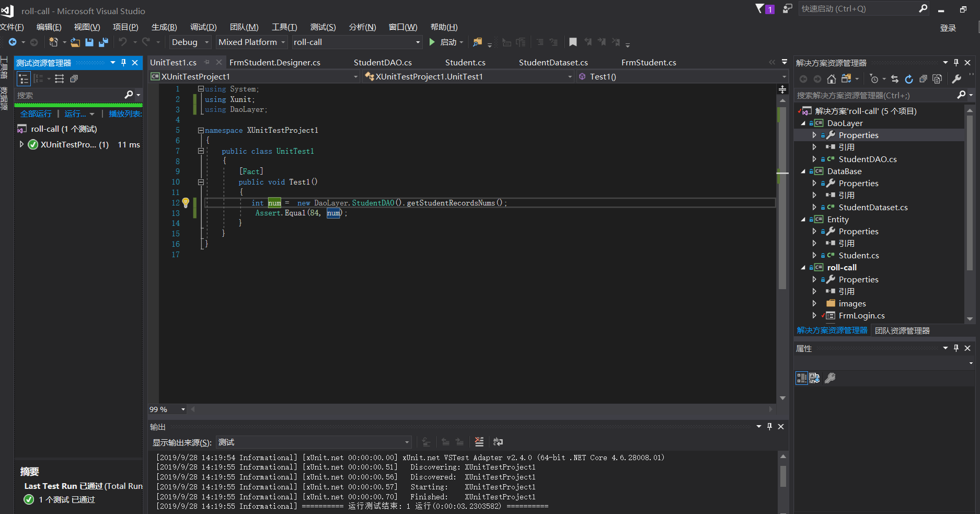This screenshot has height=514, width=980.
Task: Switch to the FrmStudent.Designer.cs tab
Action: click(275, 63)
